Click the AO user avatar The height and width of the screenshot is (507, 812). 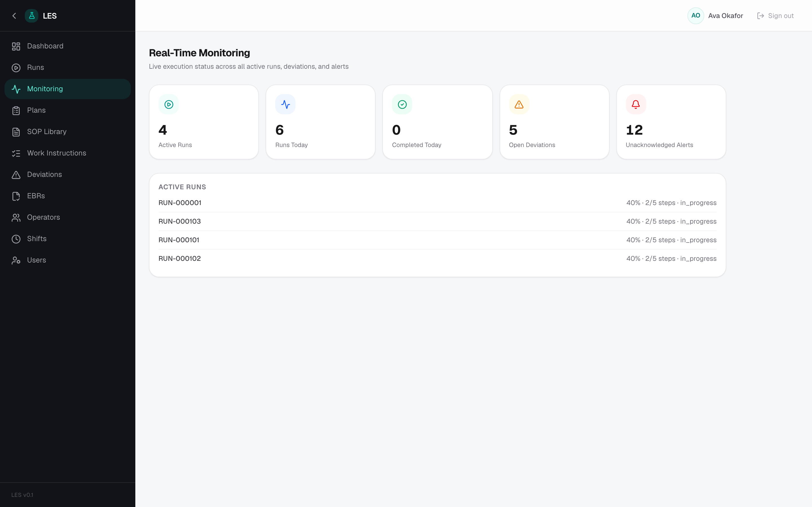tap(696, 16)
